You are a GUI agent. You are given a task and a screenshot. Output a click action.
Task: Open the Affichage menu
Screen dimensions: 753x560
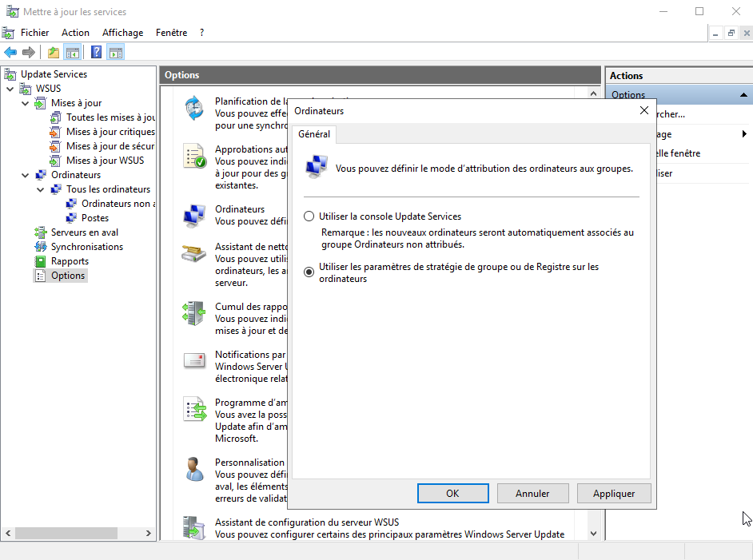123,33
